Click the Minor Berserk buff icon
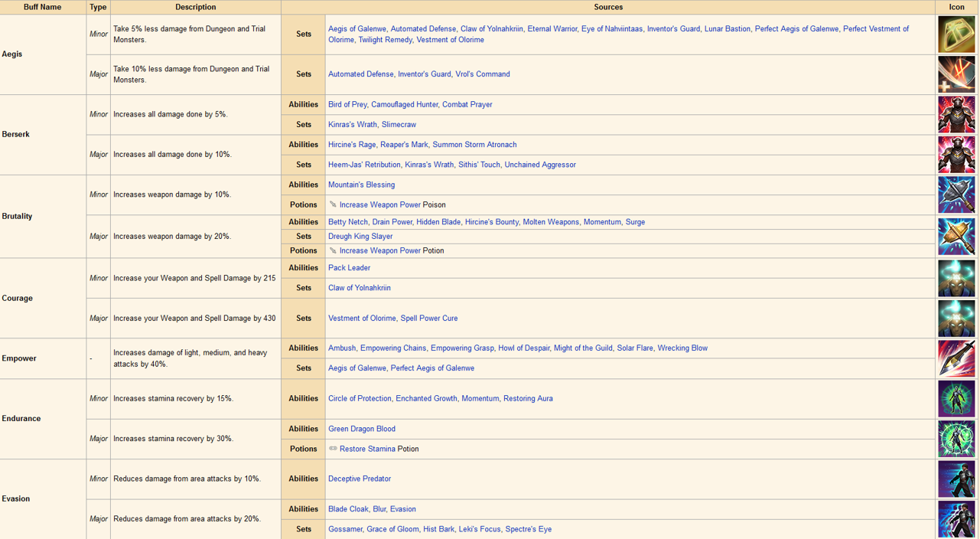This screenshot has height=539, width=980. [x=956, y=115]
